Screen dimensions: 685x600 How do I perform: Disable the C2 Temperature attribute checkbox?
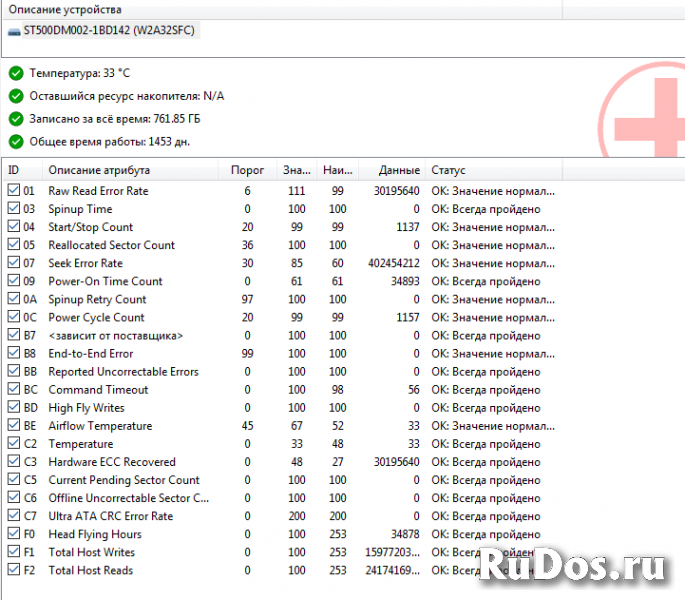[x=13, y=444]
